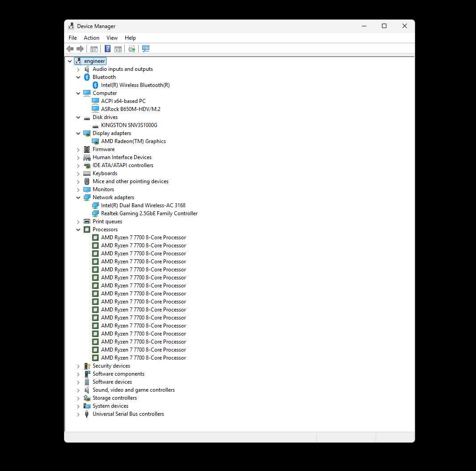The width and height of the screenshot is (476, 471).
Task: Open the Action menu
Action: coord(91,38)
